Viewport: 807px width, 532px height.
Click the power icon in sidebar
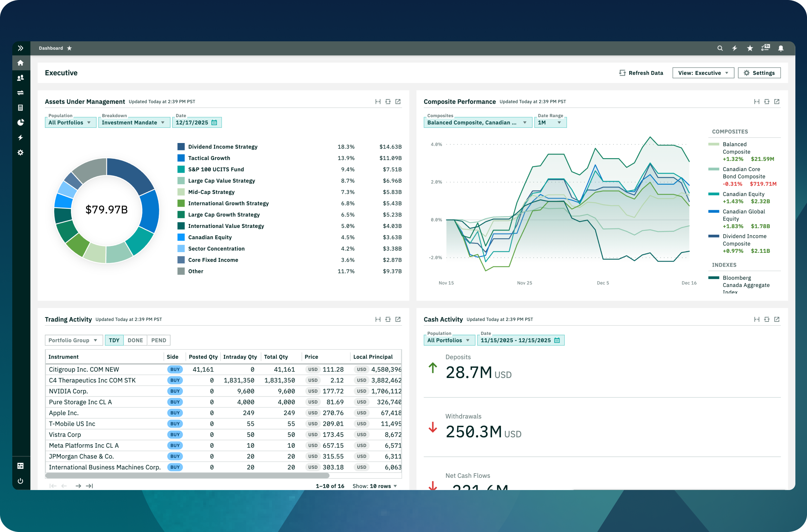(x=20, y=481)
